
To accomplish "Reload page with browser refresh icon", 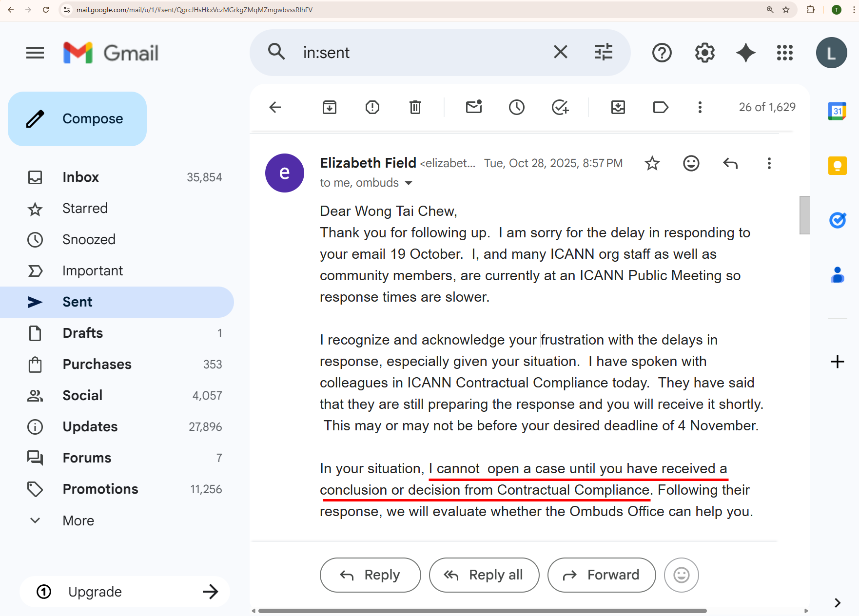I will click(46, 10).
